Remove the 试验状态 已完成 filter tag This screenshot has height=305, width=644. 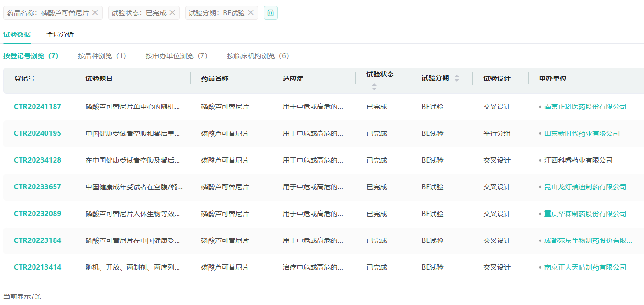point(172,13)
